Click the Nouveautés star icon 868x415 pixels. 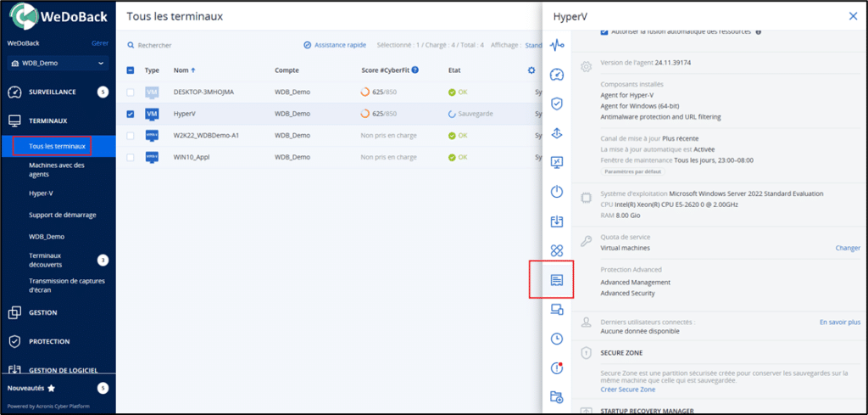(52, 389)
